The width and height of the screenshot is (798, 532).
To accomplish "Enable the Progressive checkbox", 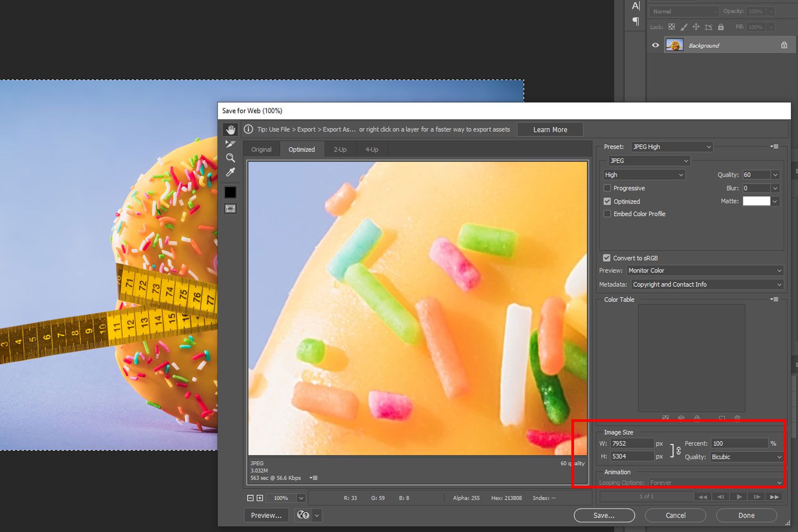I will click(607, 188).
